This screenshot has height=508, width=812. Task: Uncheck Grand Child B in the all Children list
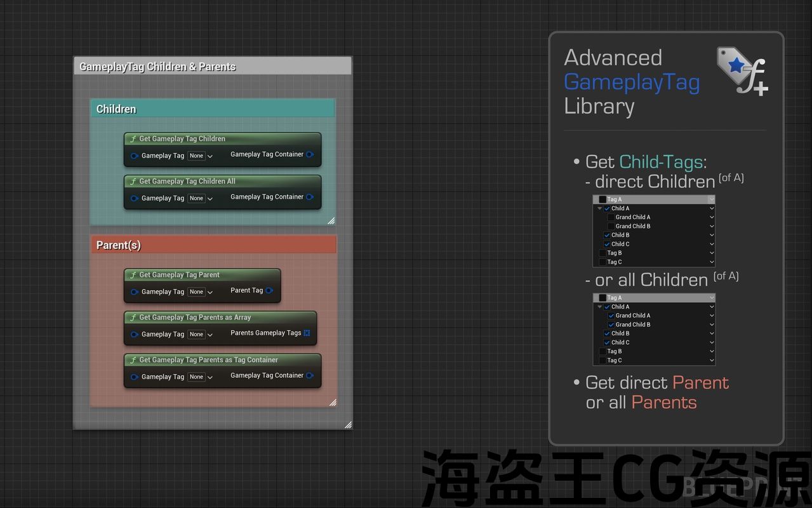[x=611, y=324]
